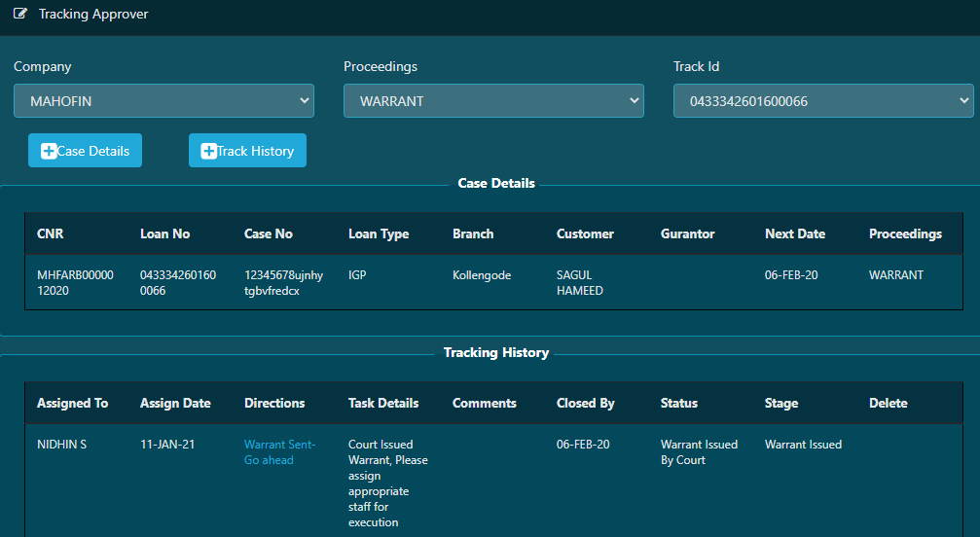Click the Stage column header

point(781,404)
